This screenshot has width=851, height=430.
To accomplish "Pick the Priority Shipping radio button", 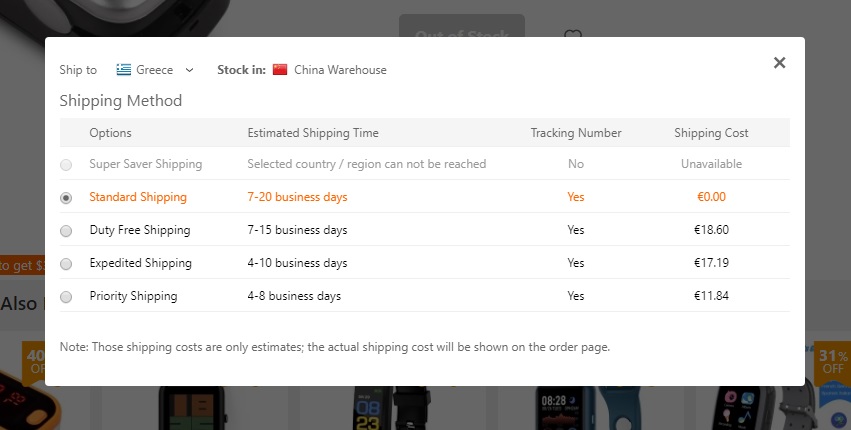I will click(x=66, y=297).
